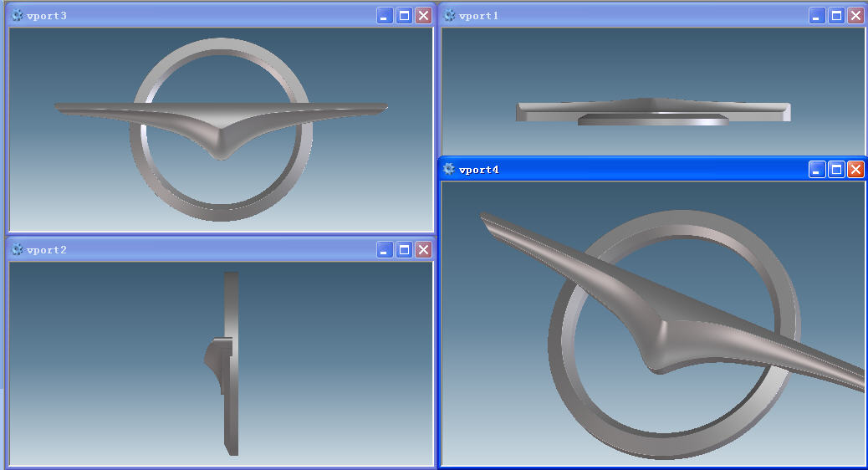Click the vport4 window gear icon

pos(449,169)
